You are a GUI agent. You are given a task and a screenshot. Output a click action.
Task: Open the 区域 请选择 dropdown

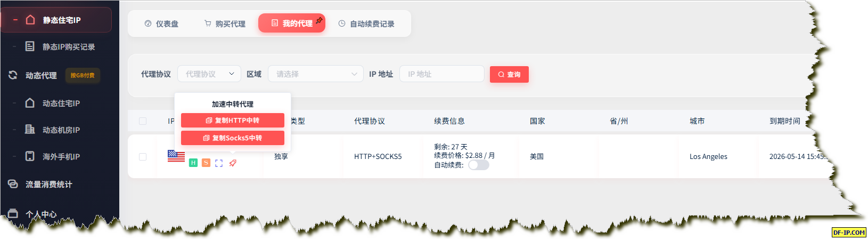tap(316, 74)
